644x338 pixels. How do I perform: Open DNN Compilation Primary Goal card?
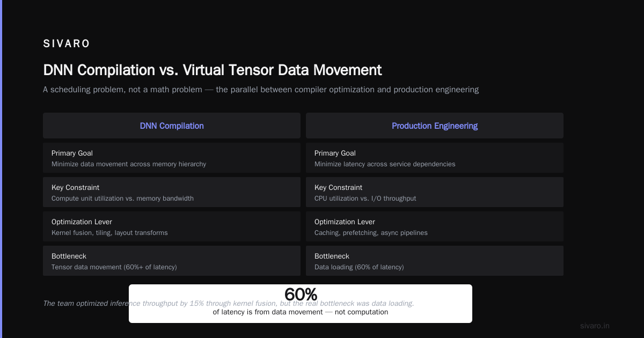click(172, 158)
